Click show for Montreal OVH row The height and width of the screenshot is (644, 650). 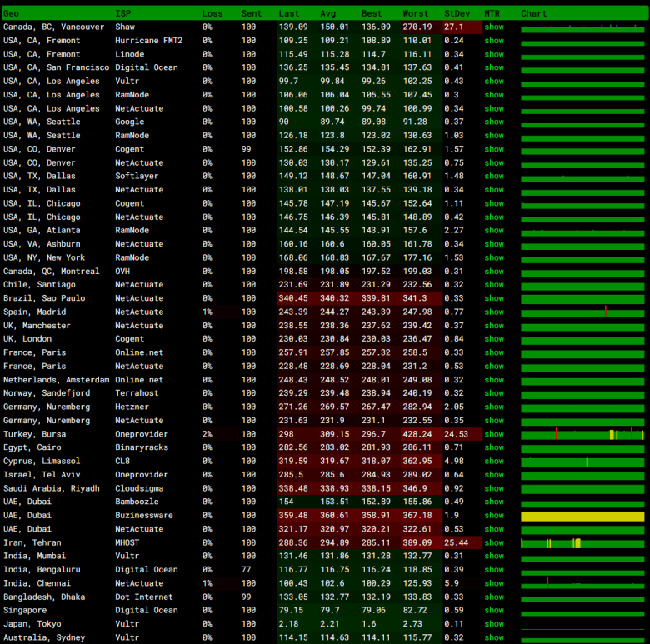tap(494, 272)
